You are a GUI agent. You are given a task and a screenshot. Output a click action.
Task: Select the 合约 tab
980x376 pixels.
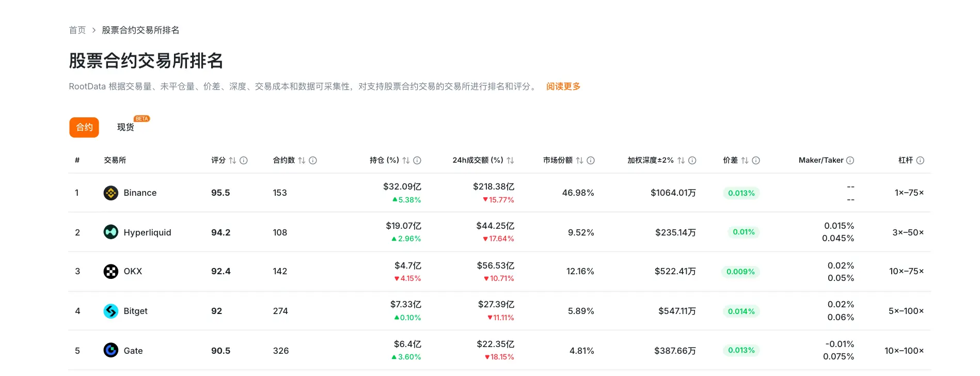tap(84, 128)
